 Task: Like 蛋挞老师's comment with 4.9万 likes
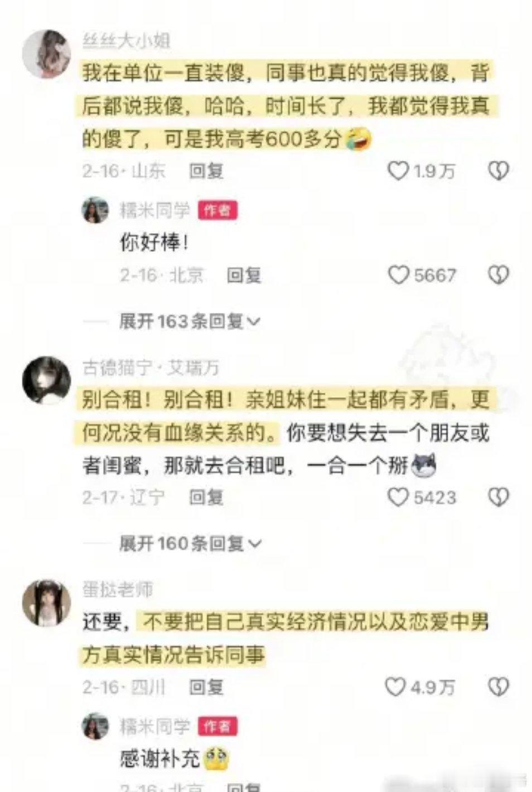pyautogui.click(x=395, y=687)
